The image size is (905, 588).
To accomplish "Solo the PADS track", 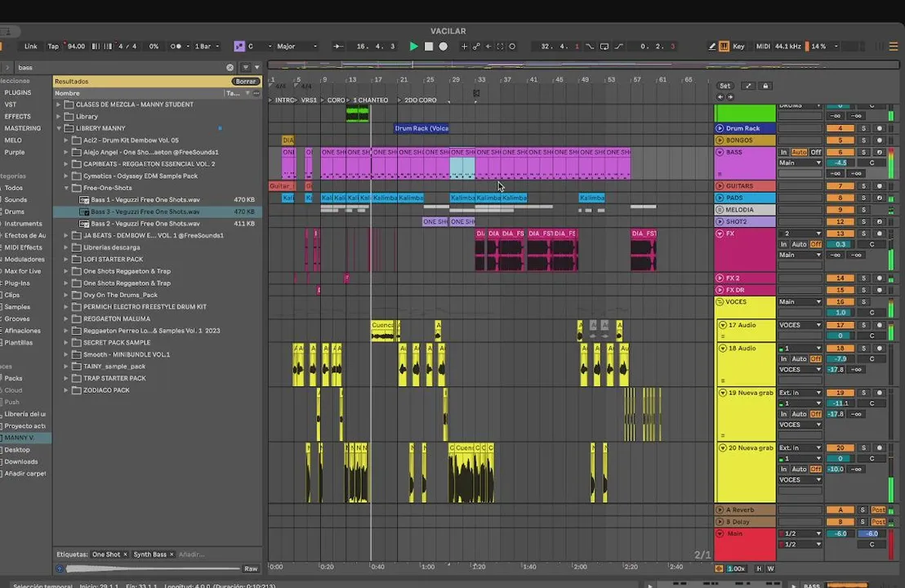I will (864, 198).
